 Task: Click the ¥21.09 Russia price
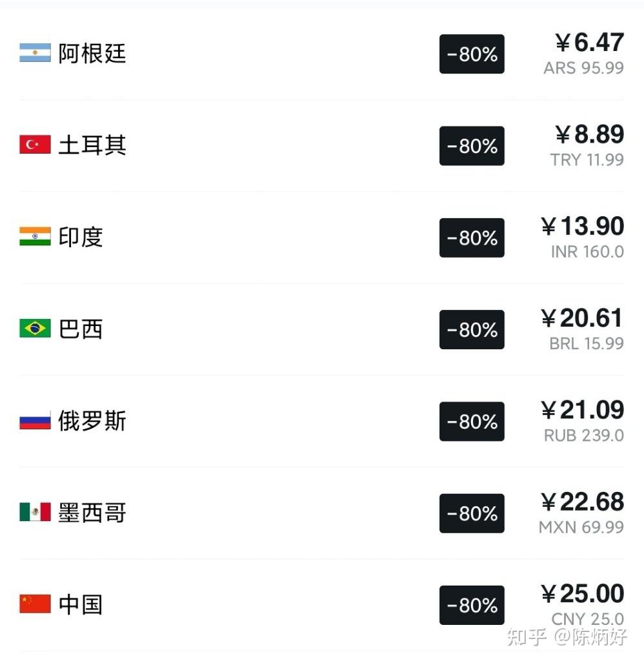point(582,410)
